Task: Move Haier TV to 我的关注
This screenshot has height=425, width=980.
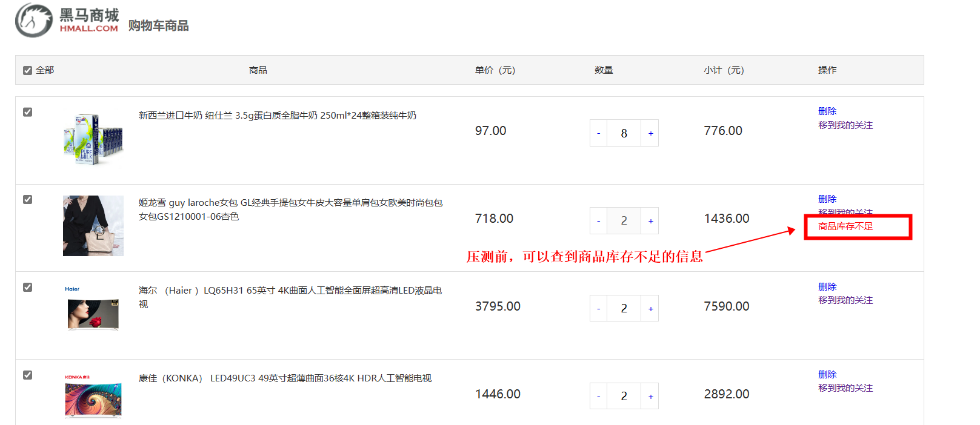Action: click(x=845, y=300)
